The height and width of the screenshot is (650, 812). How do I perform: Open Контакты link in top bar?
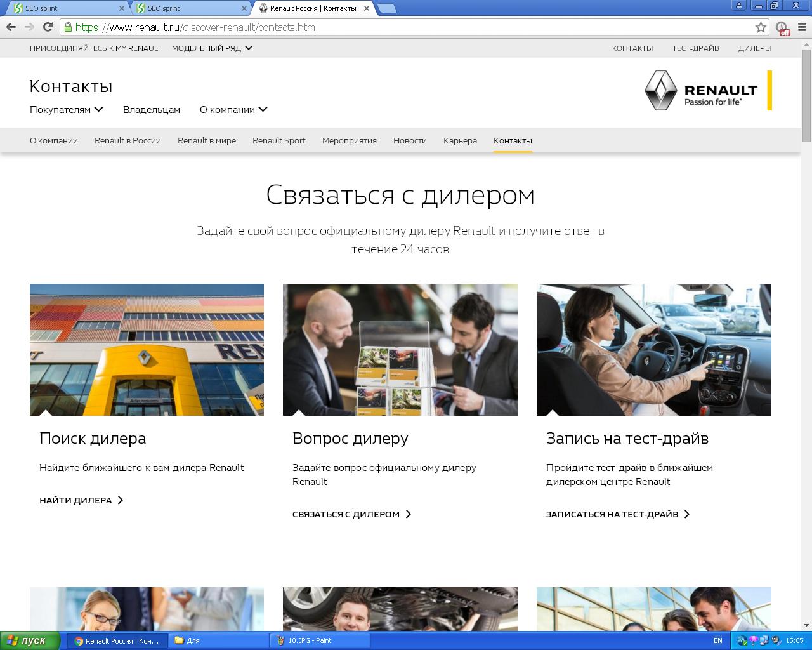(632, 48)
